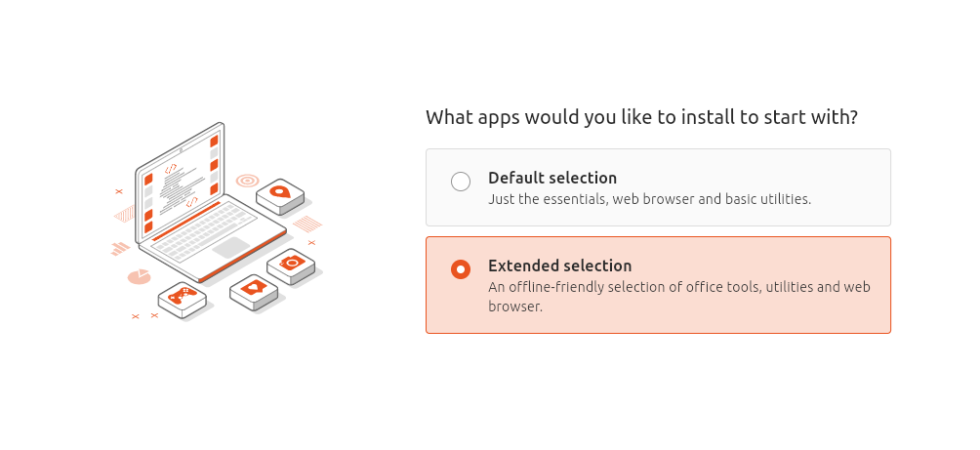Click the location pin app tile
This screenshot has width=980, height=450.
(x=280, y=193)
